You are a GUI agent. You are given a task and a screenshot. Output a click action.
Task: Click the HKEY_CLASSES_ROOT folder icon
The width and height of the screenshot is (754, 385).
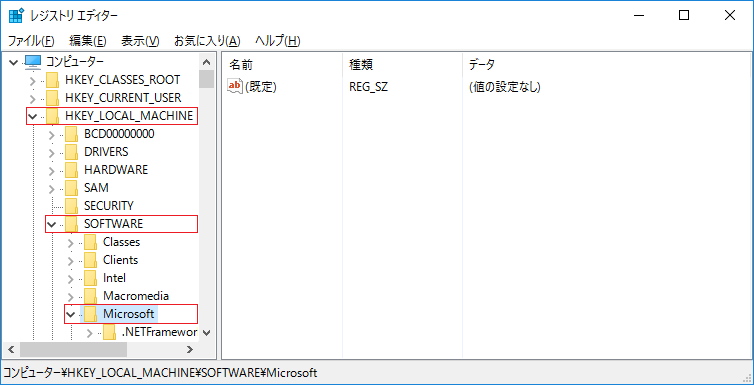pyautogui.click(x=52, y=80)
